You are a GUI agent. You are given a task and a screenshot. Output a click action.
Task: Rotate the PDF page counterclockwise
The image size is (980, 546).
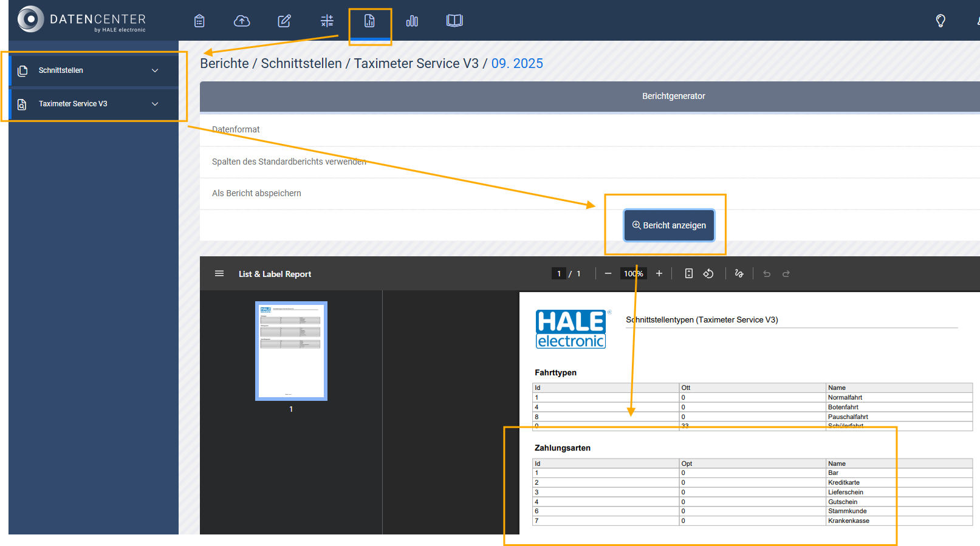coord(708,274)
